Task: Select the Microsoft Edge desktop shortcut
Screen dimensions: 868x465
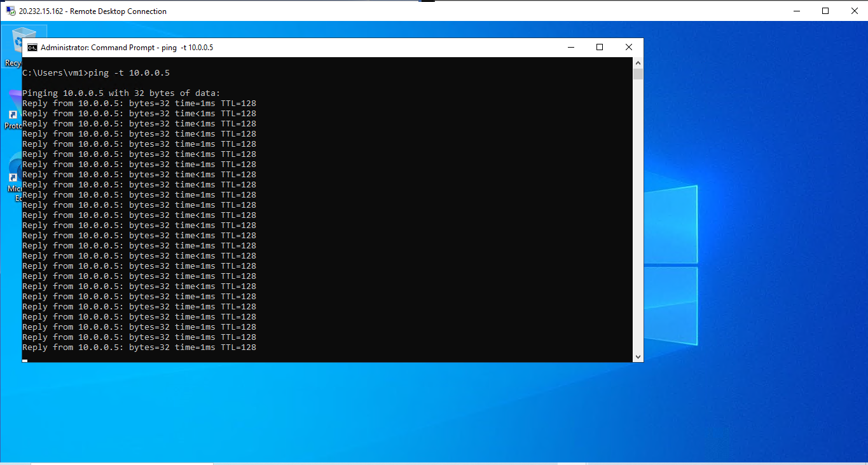Action: click(14, 178)
